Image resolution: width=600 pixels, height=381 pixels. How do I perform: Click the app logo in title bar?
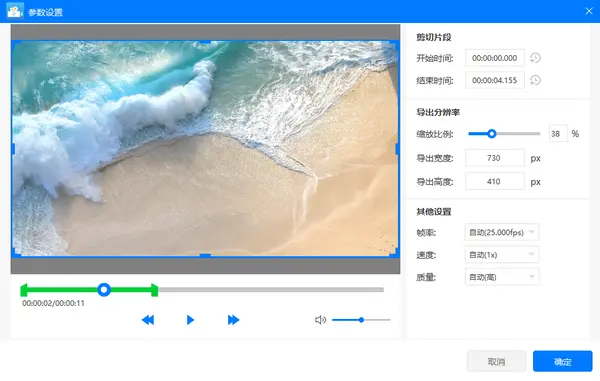coord(15,11)
